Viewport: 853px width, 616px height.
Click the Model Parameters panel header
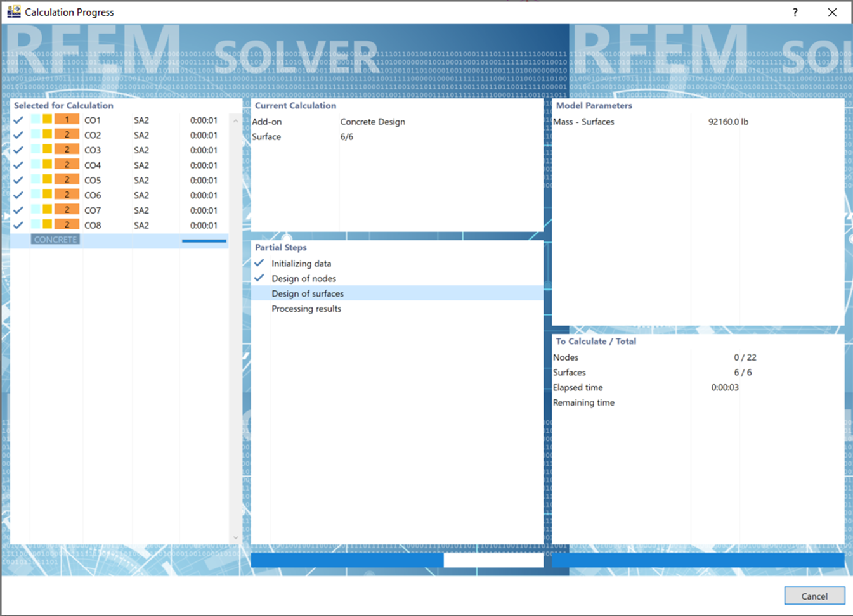click(594, 106)
